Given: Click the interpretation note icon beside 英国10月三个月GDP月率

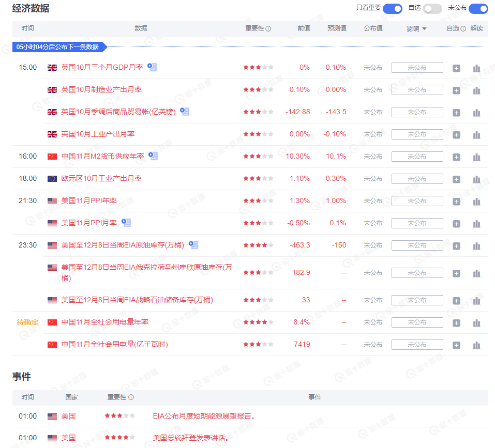Looking at the screenshot, I should pos(152,67).
